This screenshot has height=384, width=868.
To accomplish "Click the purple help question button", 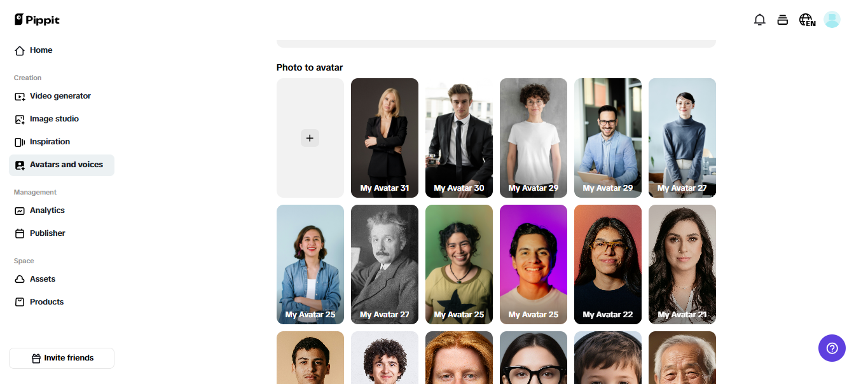I will point(832,348).
